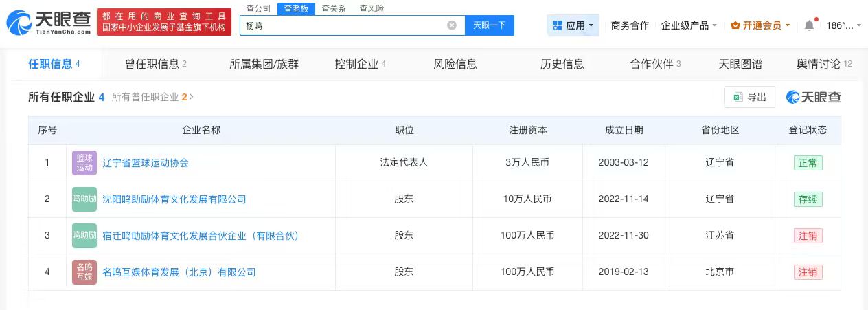Screen dimensions: 868x310
Task: Switch to the 控制企业 tab
Action: coord(360,64)
